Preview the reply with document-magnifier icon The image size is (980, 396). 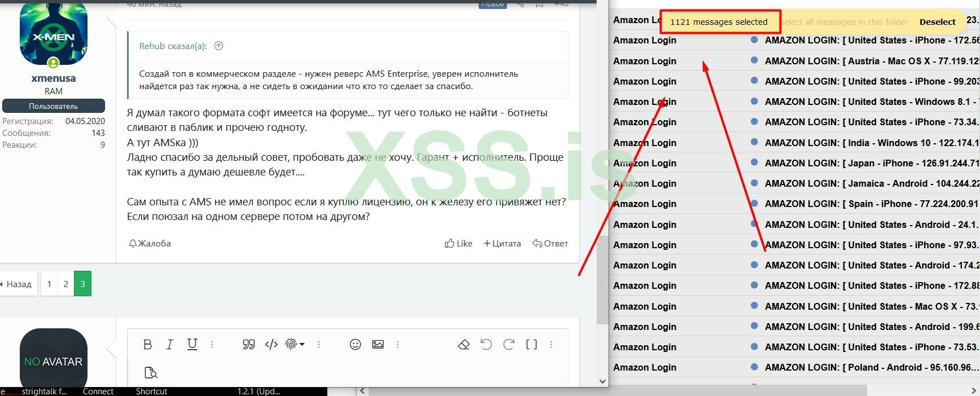(x=151, y=372)
